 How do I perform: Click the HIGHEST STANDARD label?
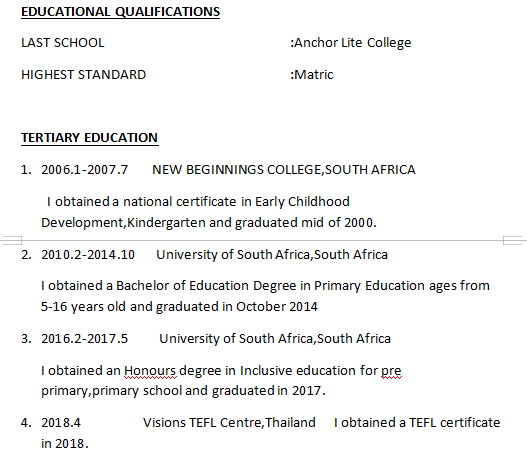[83, 75]
